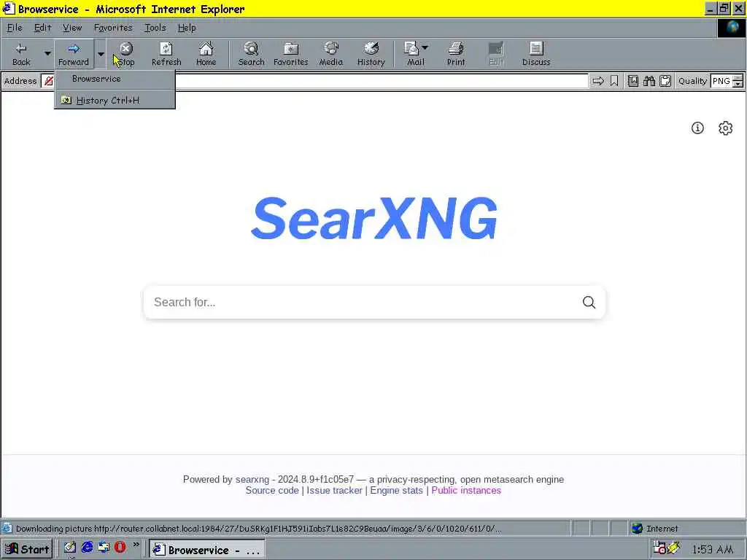
Task: Launch Internet Explorer from quick launch
Action: pos(87,547)
